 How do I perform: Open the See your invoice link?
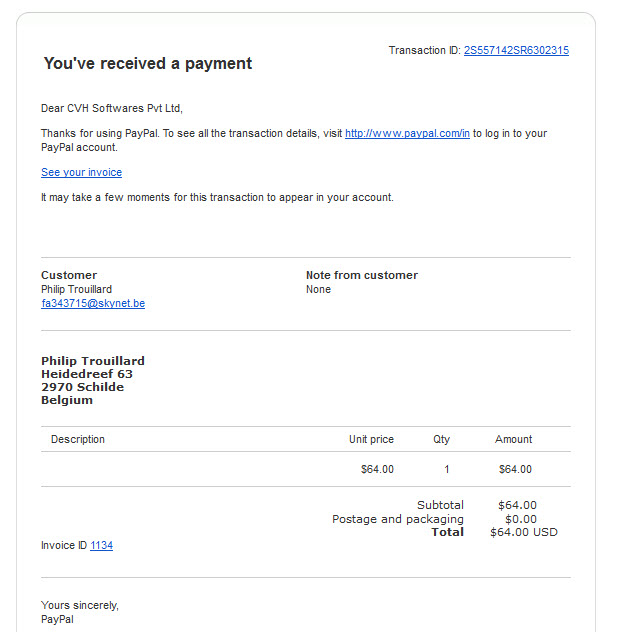81,173
